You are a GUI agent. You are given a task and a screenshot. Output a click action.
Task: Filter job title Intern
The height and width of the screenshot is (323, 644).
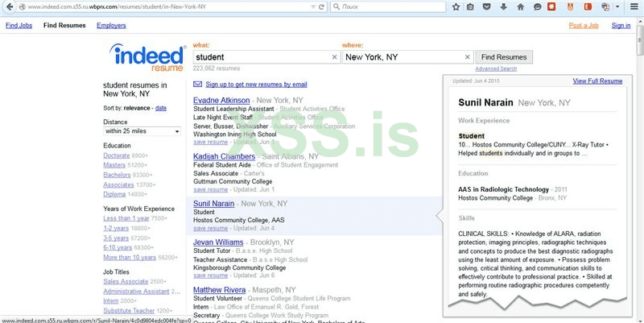110,300
